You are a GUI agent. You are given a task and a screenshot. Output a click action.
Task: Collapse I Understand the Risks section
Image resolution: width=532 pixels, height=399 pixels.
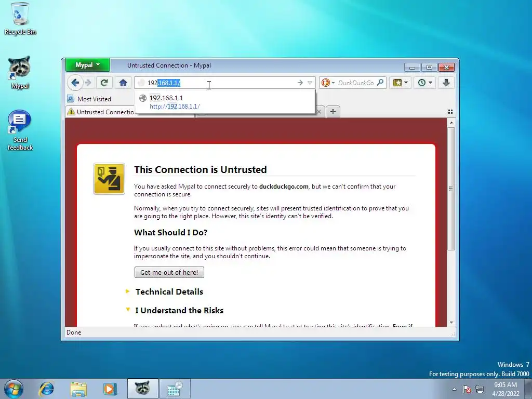[x=179, y=311]
